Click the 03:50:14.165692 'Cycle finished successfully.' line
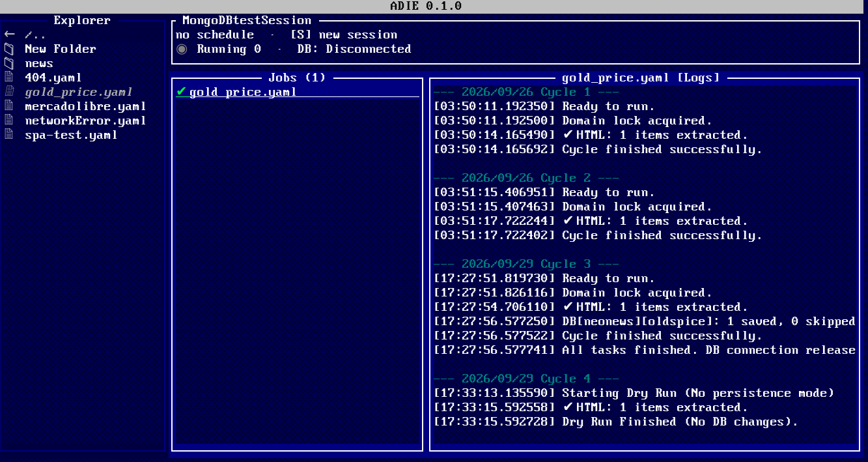Screen dimensions: 868x462 tap(598, 149)
